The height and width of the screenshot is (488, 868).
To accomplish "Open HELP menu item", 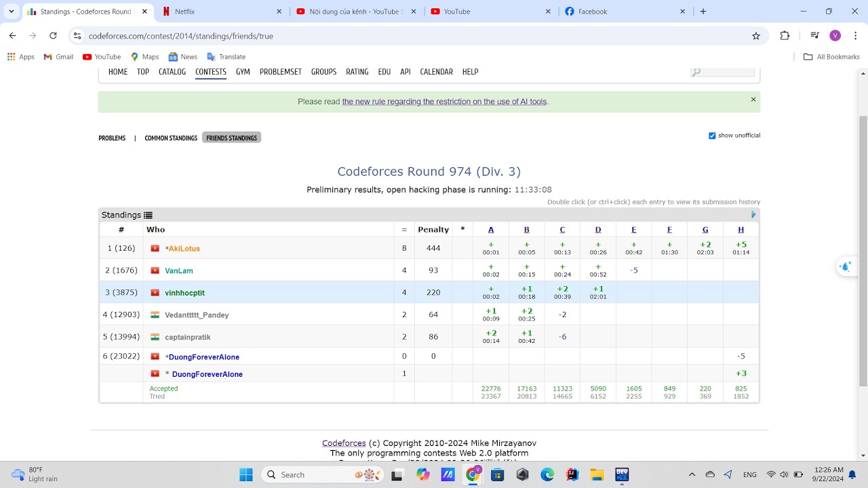I will 471,72.
